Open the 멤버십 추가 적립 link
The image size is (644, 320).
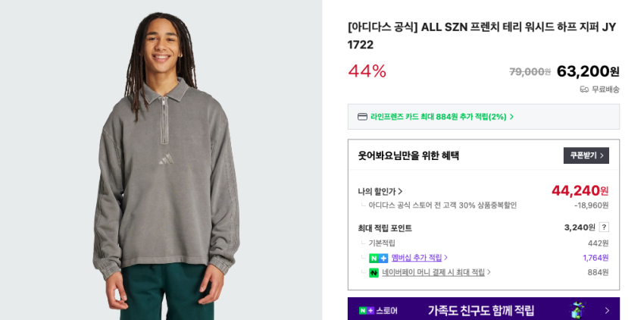pyautogui.click(x=417, y=258)
